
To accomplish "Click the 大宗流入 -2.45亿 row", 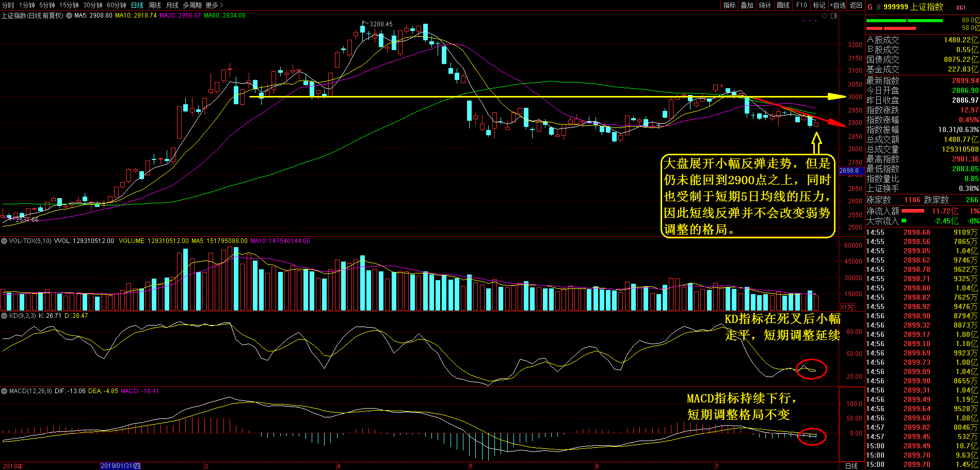I will point(922,221).
